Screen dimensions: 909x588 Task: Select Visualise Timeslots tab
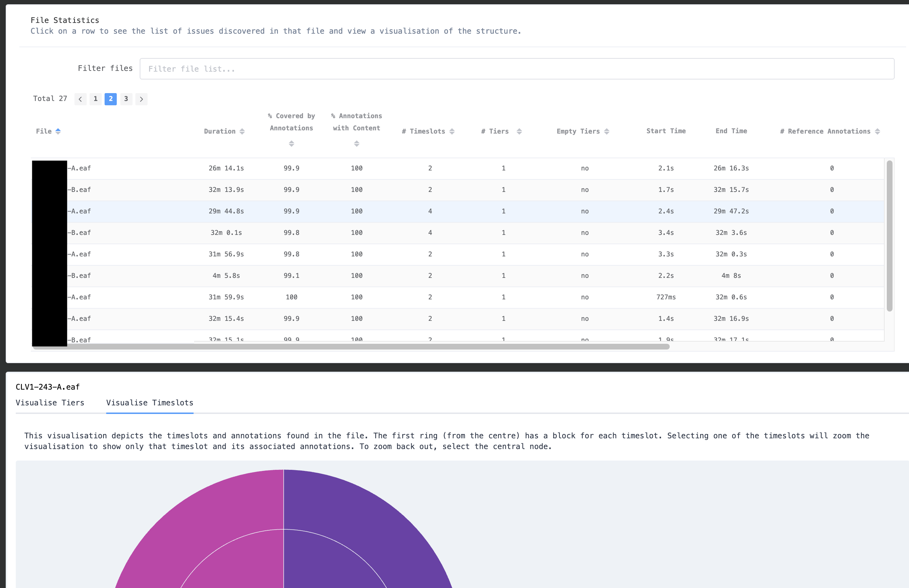pos(150,403)
